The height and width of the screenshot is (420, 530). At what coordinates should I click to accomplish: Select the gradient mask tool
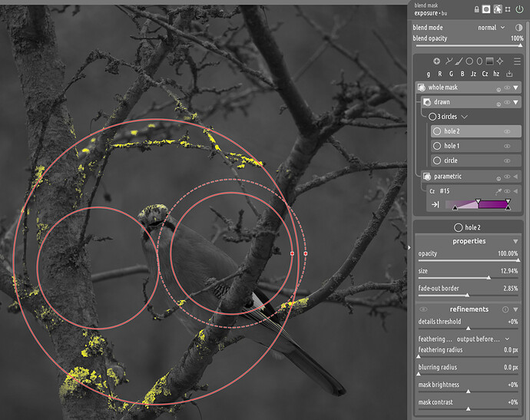click(x=489, y=61)
